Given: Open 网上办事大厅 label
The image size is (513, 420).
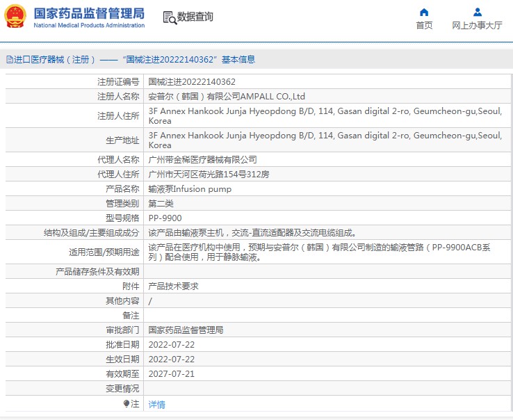Looking at the screenshot, I should pyautogui.click(x=477, y=25).
